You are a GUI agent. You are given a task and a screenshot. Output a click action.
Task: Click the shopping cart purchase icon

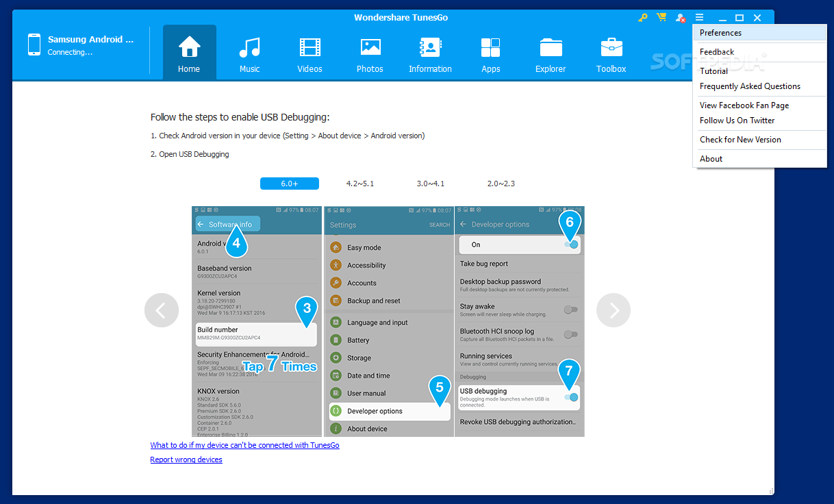pyautogui.click(x=661, y=18)
